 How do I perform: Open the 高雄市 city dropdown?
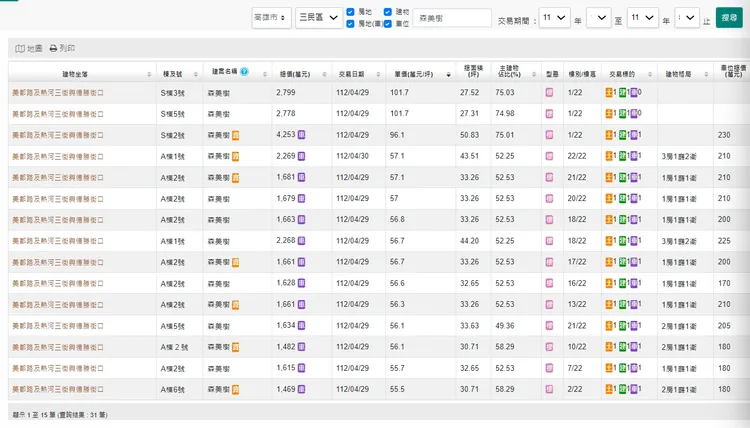tap(273, 18)
